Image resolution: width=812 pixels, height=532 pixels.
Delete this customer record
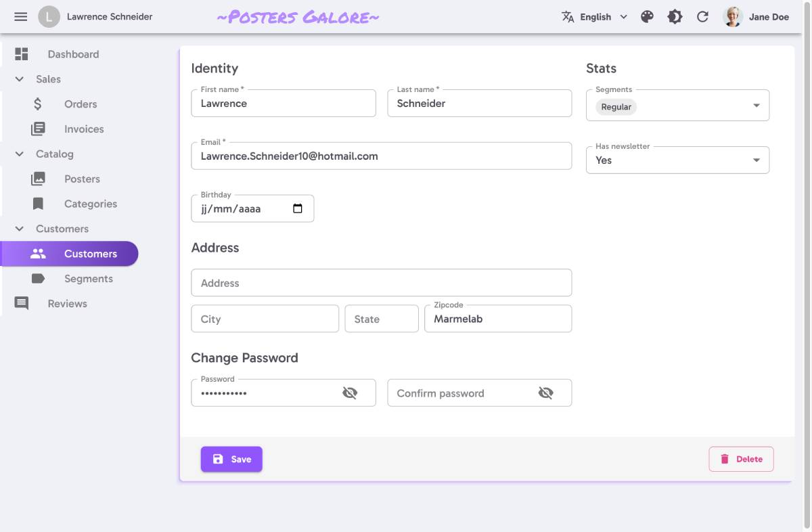(741, 459)
